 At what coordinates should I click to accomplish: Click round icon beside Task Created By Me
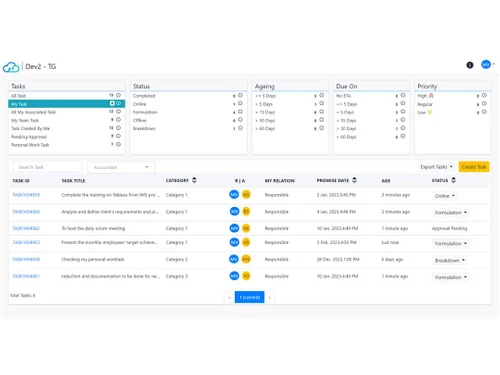tap(118, 128)
